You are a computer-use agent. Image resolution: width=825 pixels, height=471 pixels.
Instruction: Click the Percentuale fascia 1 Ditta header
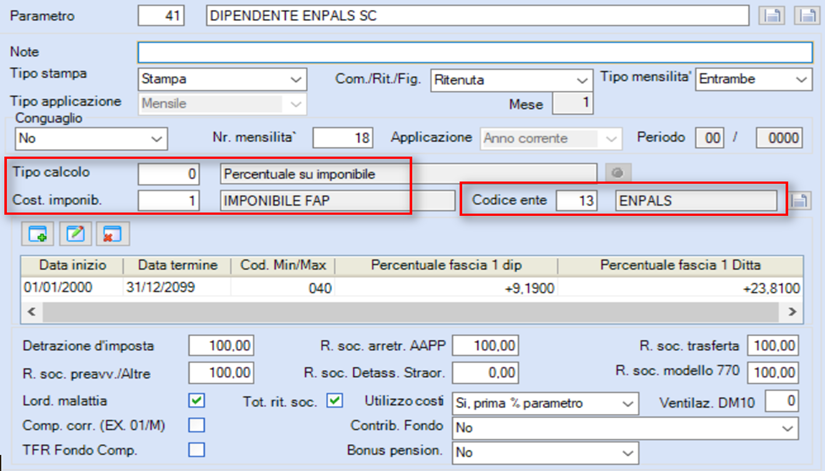680,265
